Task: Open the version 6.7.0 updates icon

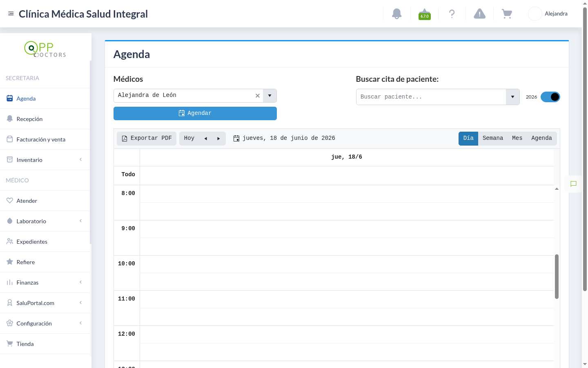Action: [425, 14]
